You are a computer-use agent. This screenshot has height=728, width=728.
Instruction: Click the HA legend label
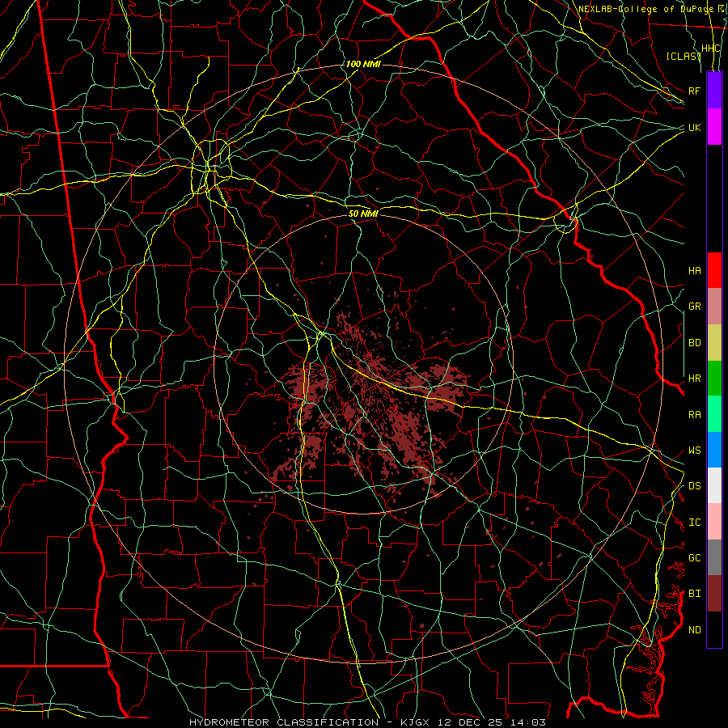(x=694, y=270)
